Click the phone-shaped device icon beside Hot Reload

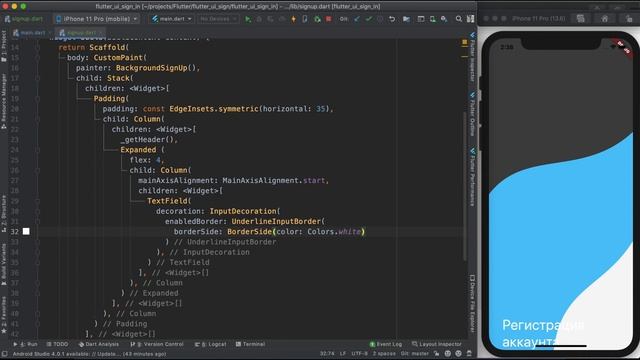[x=305, y=19]
